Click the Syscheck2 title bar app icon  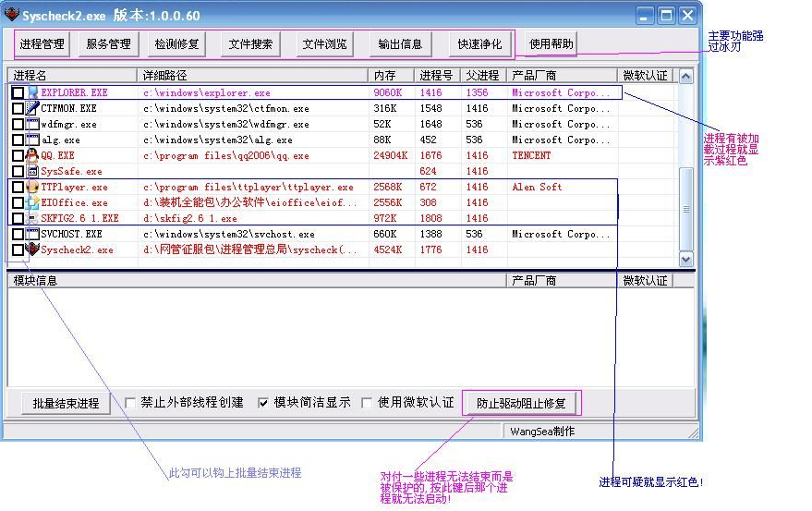pyautogui.click(x=12, y=15)
